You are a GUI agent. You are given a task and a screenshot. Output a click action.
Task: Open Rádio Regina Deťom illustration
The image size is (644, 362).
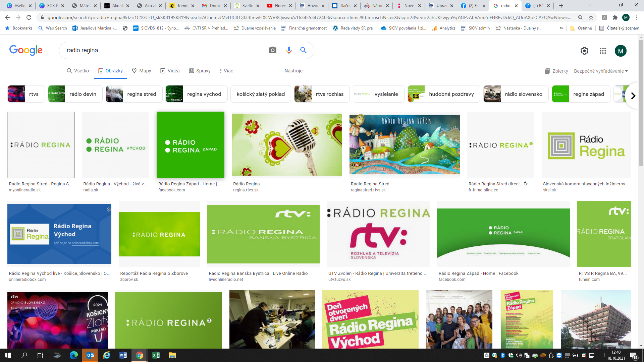pyautogui.click(x=405, y=145)
